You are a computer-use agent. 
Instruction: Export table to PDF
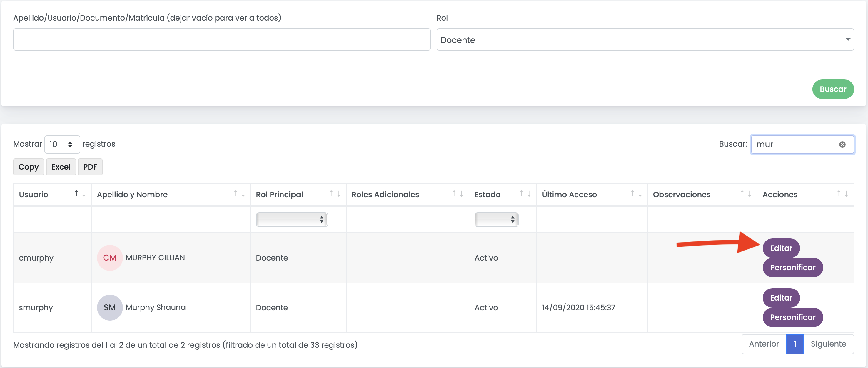point(90,167)
